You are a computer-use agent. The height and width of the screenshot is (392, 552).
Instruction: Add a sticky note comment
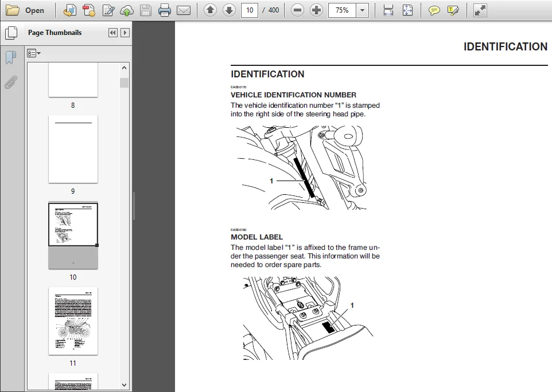click(434, 10)
